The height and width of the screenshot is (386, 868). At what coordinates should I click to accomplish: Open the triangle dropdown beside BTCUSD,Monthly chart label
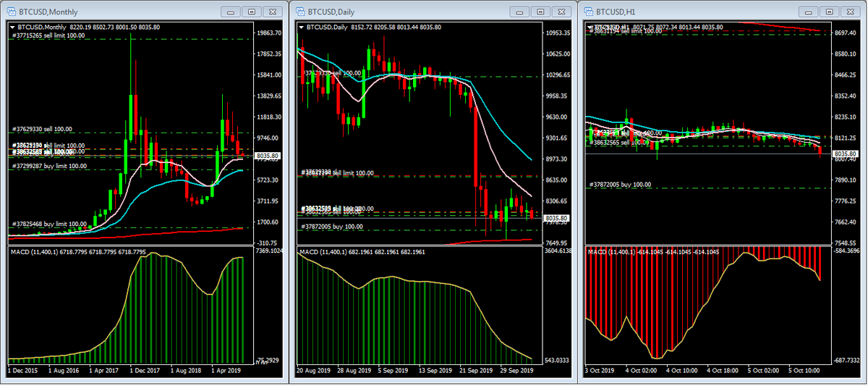[x=12, y=28]
